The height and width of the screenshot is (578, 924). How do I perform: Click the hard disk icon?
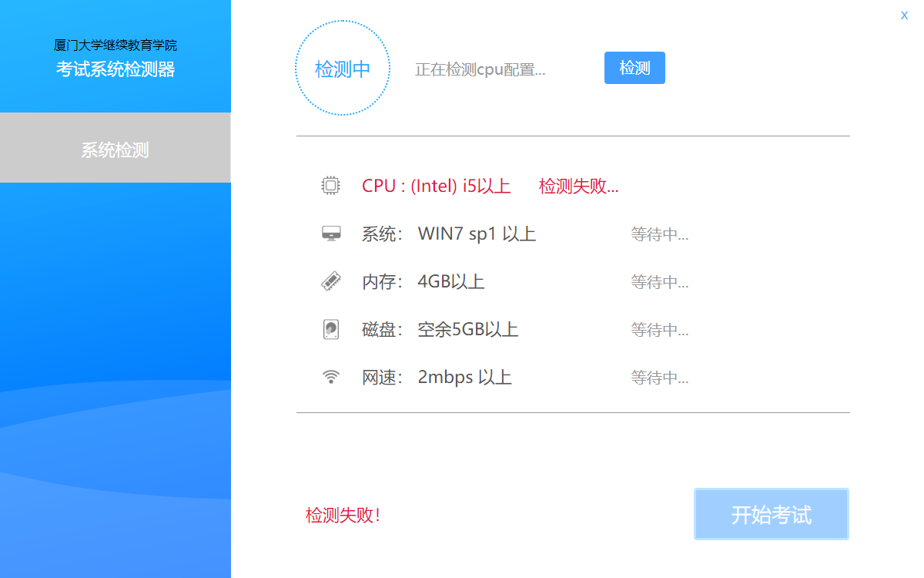(x=330, y=329)
